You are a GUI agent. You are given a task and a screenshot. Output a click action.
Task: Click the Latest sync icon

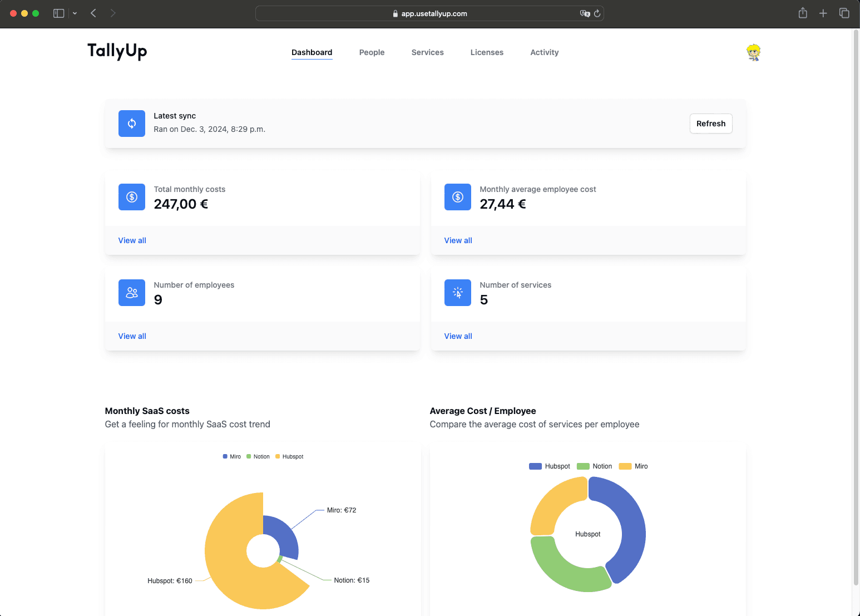131,124
